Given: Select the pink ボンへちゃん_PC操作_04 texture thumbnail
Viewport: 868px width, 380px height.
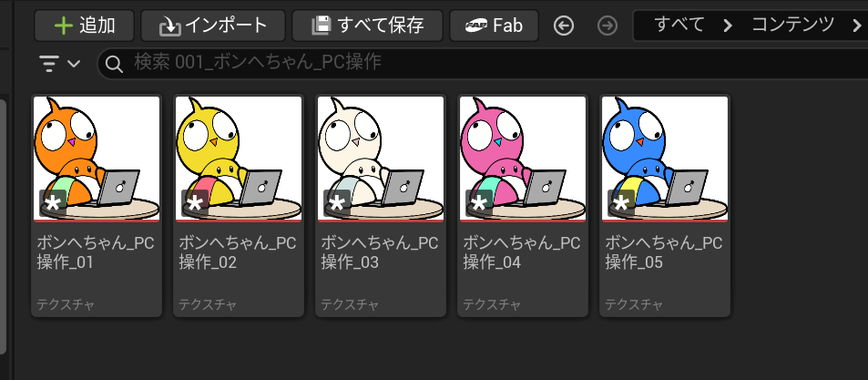Looking at the screenshot, I should 523,159.
